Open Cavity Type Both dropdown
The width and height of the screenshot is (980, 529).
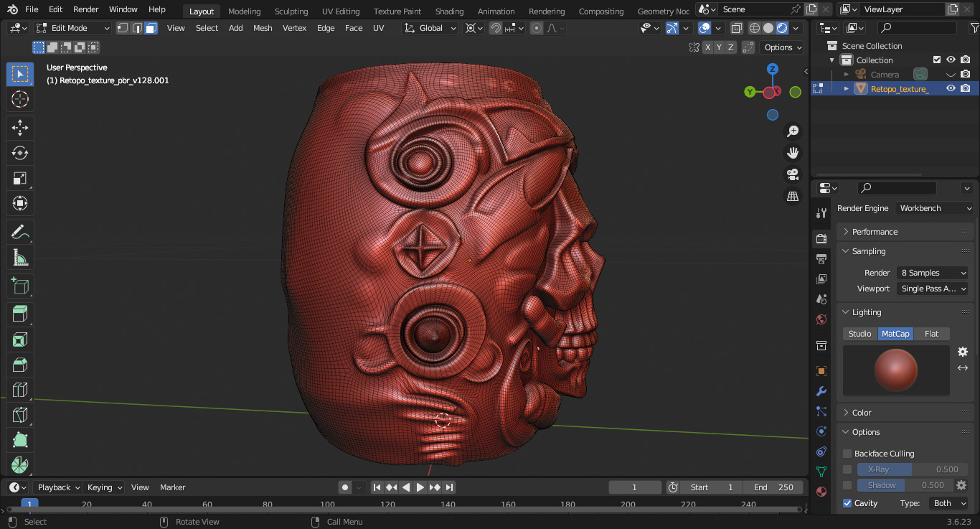click(948, 503)
